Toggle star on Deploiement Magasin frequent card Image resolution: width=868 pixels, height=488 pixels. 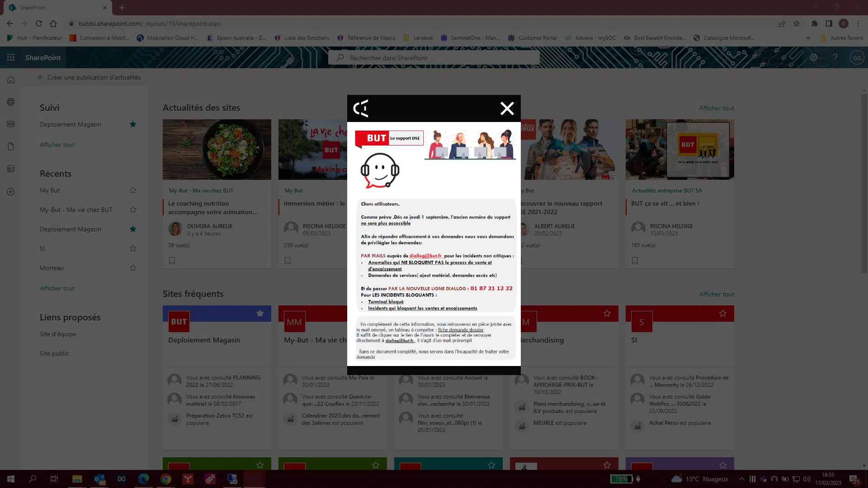[x=260, y=313]
